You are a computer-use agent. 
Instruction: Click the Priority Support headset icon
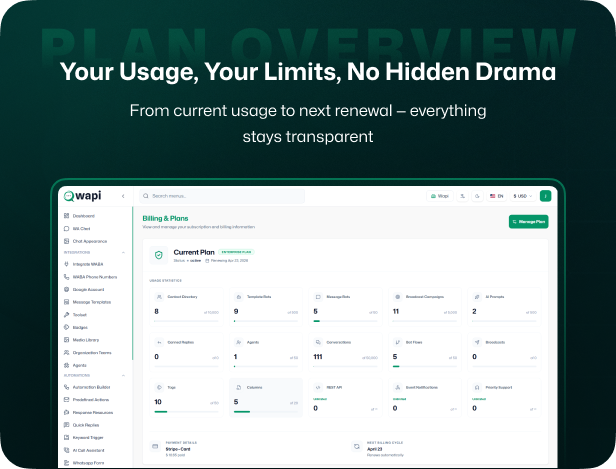click(x=477, y=388)
